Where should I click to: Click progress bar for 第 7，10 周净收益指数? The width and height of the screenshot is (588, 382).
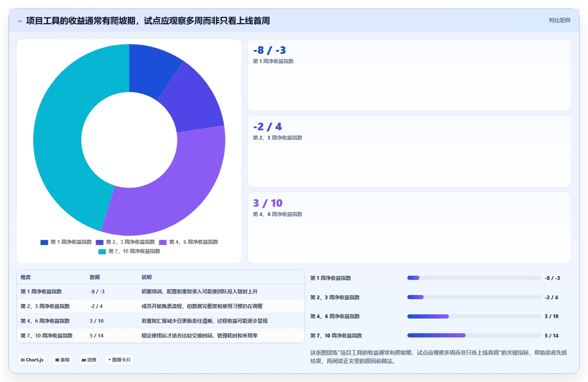coord(474,335)
